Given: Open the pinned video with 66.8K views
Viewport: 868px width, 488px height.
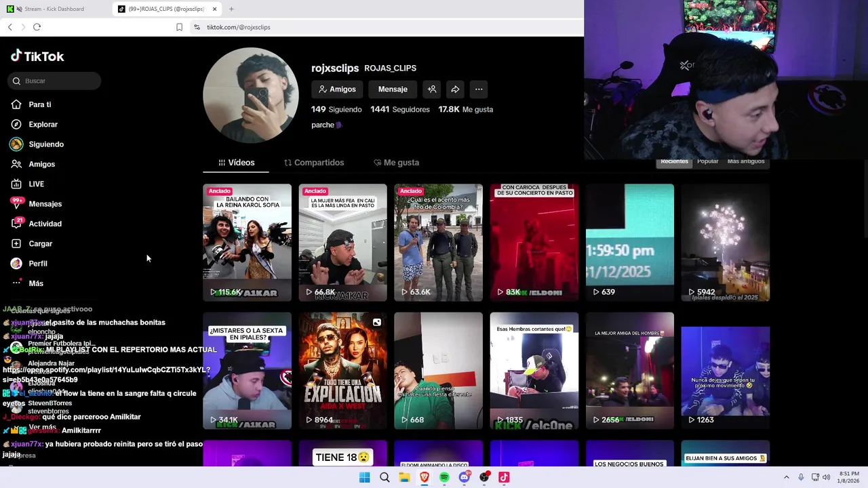Looking at the screenshot, I should point(342,243).
